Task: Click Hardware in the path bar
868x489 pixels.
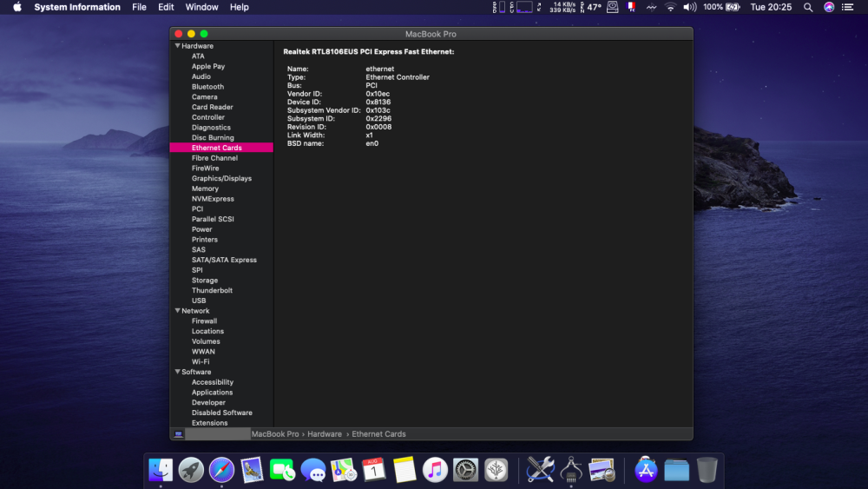Action: 325,434
